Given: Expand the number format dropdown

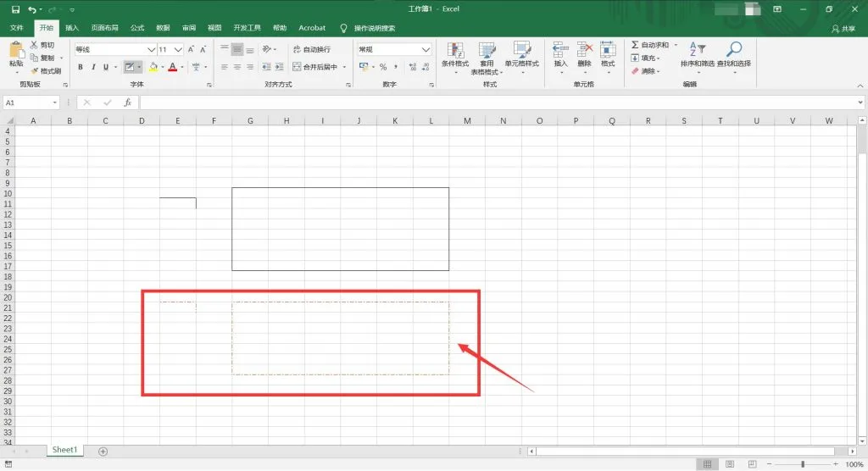Looking at the screenshot, I should click(x=426, y=49).
